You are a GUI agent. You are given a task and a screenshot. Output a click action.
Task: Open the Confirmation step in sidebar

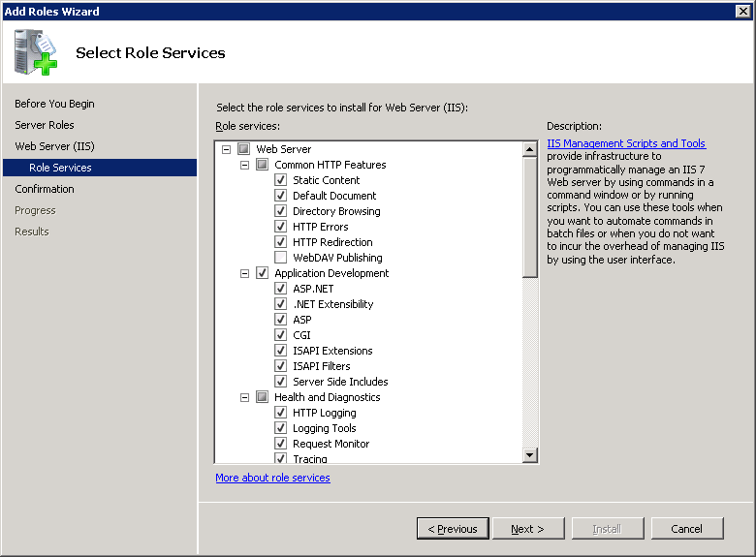[x=45, y=189]
